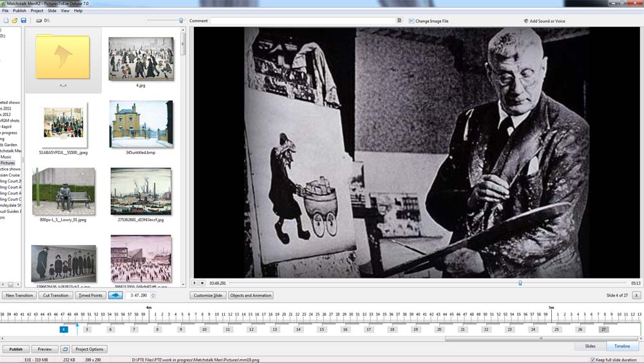Click the New project icon
Screen dimensions: 644x363
(6, 21)
